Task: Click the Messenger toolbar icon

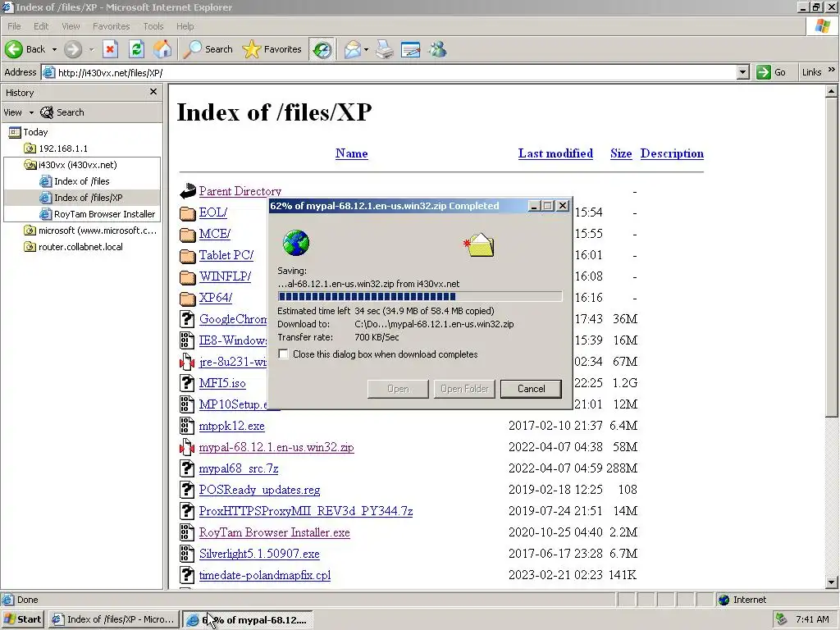Action: [x=438, y=49]
